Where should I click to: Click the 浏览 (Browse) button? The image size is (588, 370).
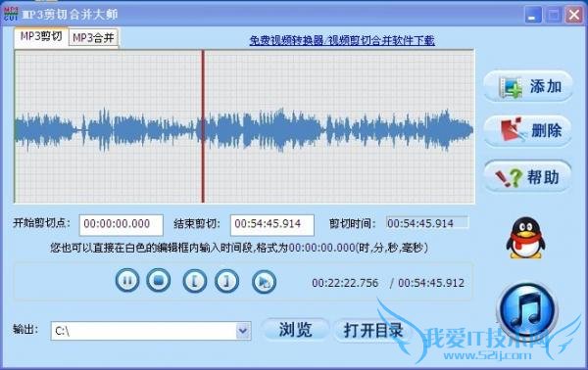click(x=296, y=330)
